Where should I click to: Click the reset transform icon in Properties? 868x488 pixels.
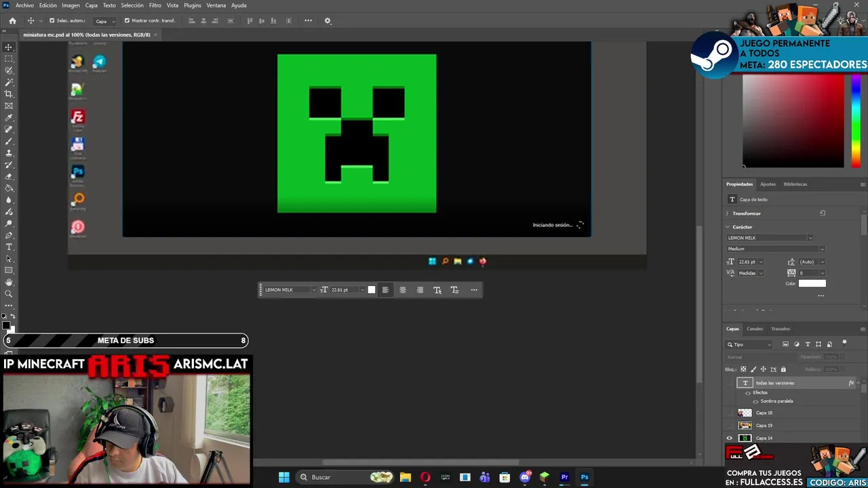(x=823, y=213)
